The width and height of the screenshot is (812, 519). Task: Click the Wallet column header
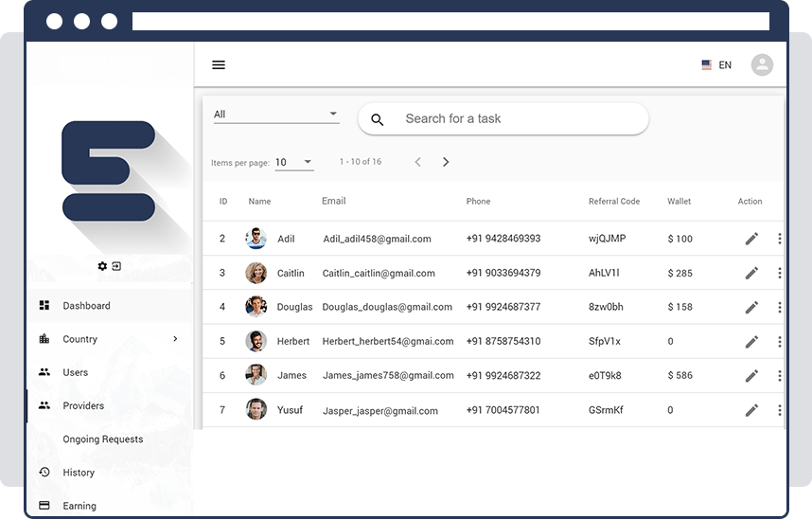(679, 201)
